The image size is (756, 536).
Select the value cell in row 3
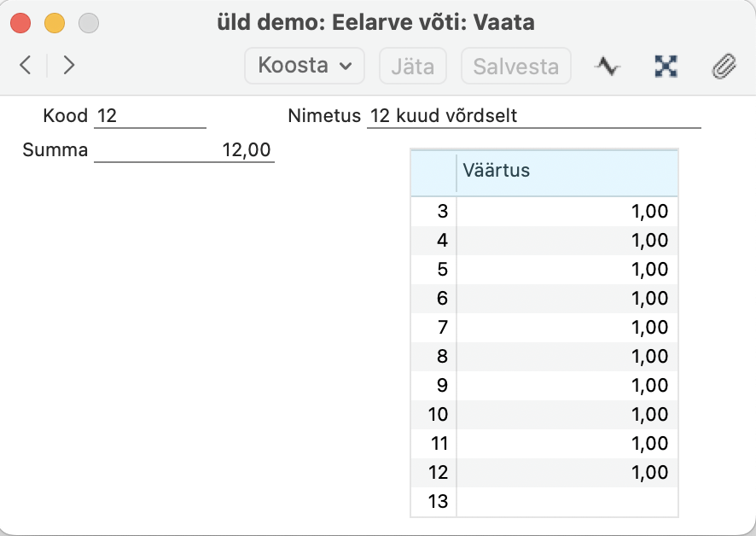567,212
